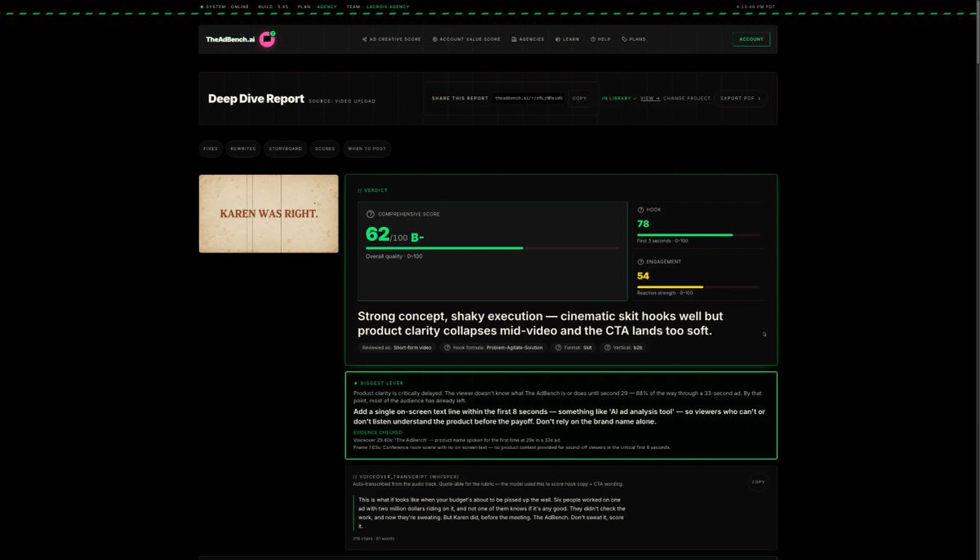Open the AD CREATIVE SCORE menu item
Image resolution: width=980 pixels, height=560 pixels.
pyautogui.click(x=392, y=39)
